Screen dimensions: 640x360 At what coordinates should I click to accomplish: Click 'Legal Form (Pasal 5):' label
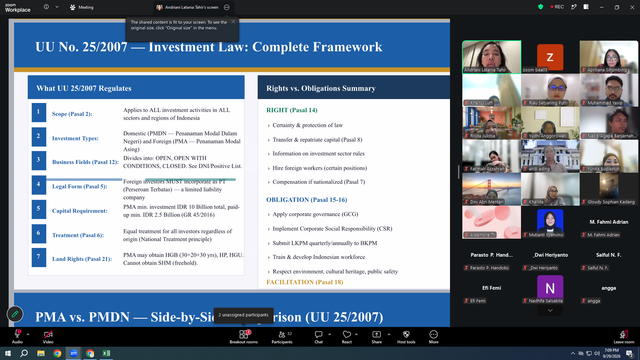[x=80, y=186]
